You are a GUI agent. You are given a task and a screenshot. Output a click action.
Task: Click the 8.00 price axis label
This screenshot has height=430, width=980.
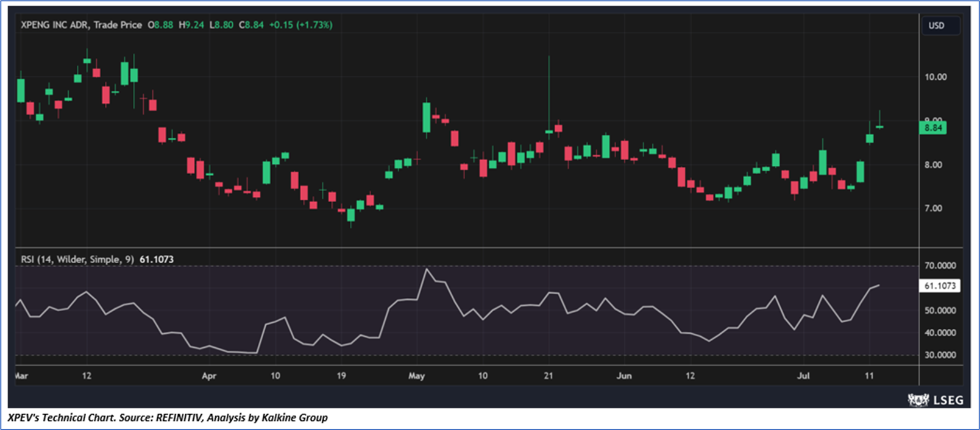[933, 165]
